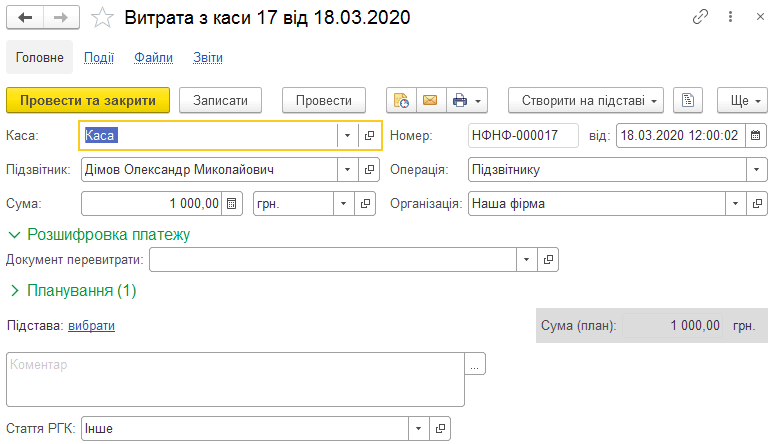Open the three-dot options menu
This screenshot has width=770, height=444.
[730, 17]
